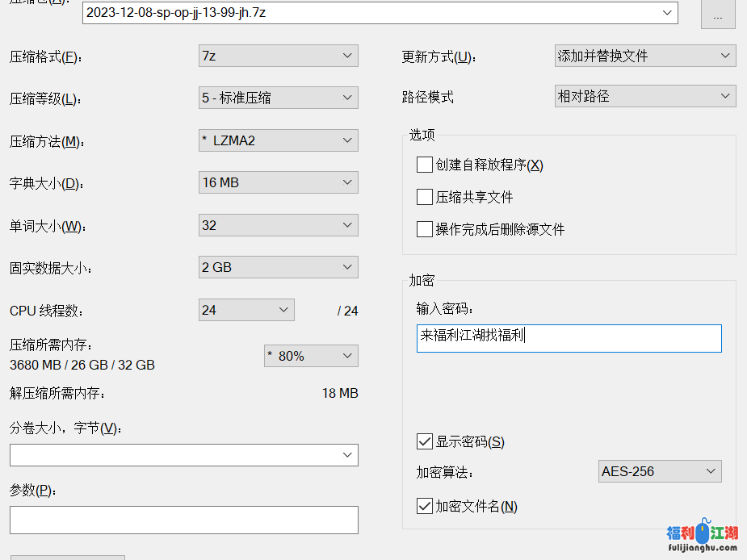Check the 压缩共享文件 option
The height and width of the screenshot is (560, 747).
(425, 197)
